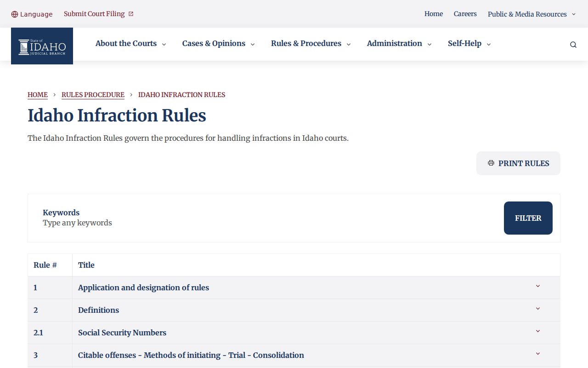The height and width of the screenshot is (368, 588).
Task: Go to the Home link in top bar
Action: pos(434,14)
